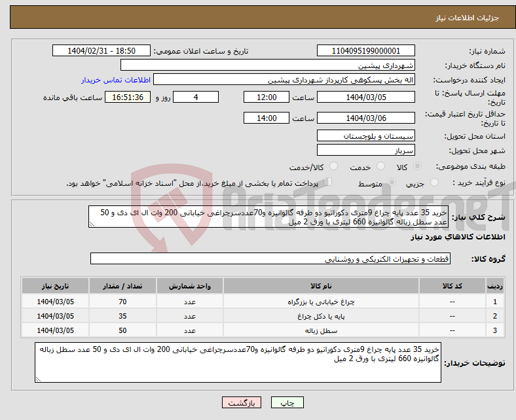Click the ردیف column header
The height and width of the screenshot is (420, 516).
click(x=494, y=286)
